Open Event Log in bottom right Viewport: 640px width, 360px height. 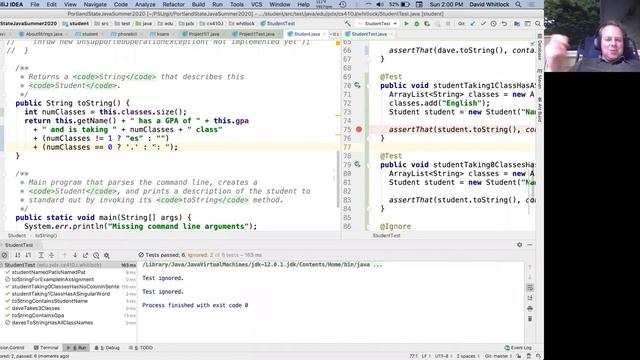[518, 348]
